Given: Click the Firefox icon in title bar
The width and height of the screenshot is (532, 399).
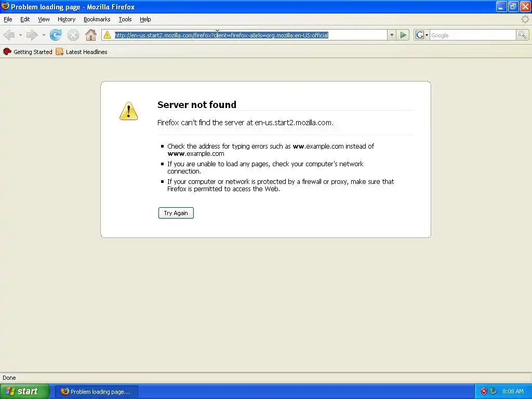Looking at the screenshot, I should click(5, 6).
